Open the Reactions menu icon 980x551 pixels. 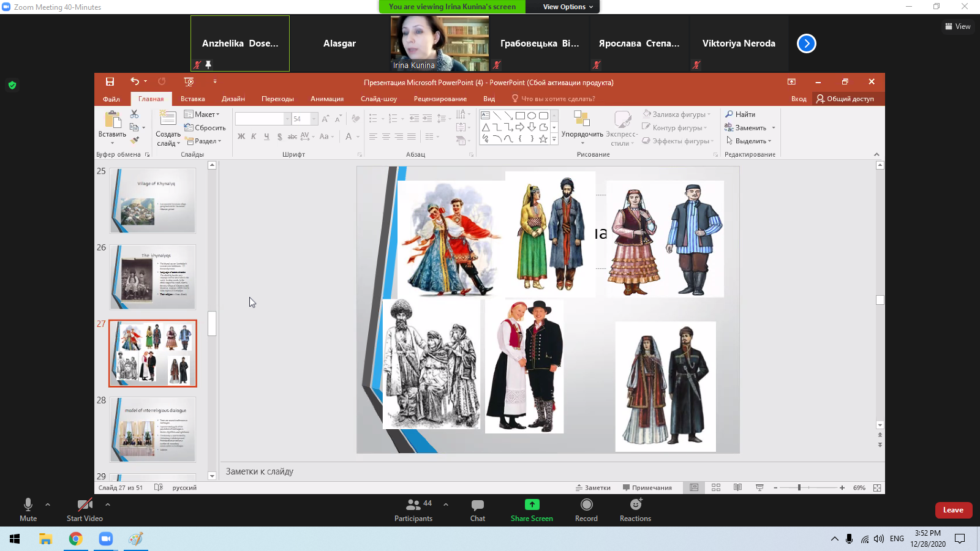[635, 505]
